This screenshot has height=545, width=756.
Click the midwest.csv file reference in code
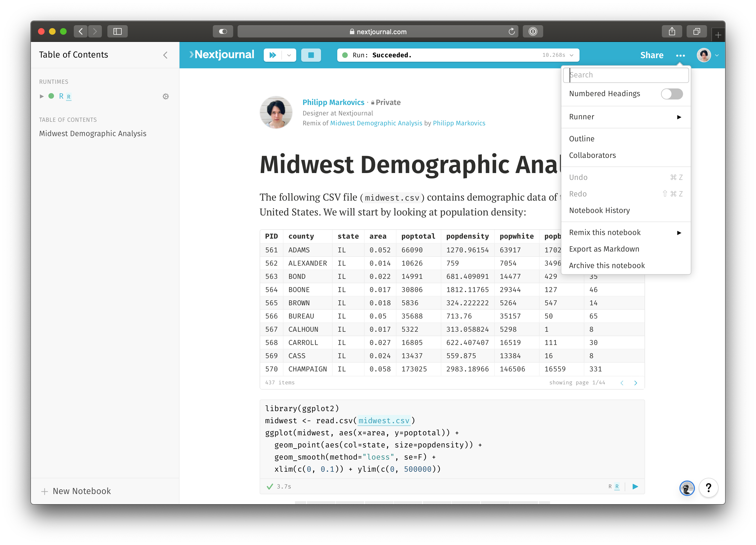(x=384, y=421)
